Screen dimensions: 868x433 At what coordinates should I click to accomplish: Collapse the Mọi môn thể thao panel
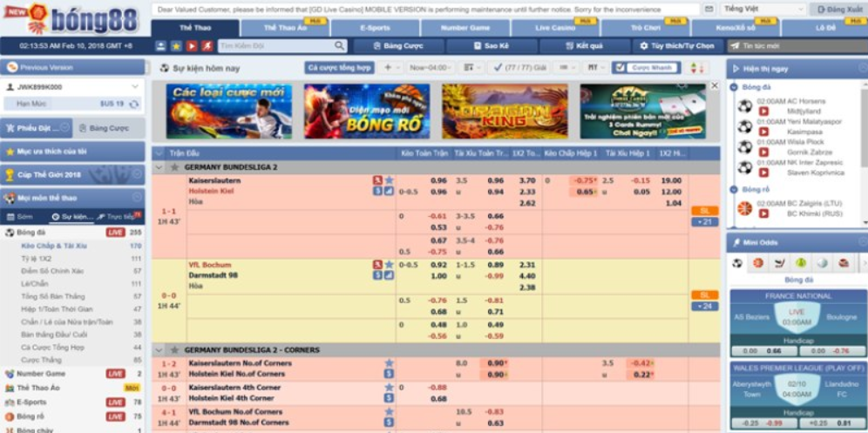coord(139,198)
